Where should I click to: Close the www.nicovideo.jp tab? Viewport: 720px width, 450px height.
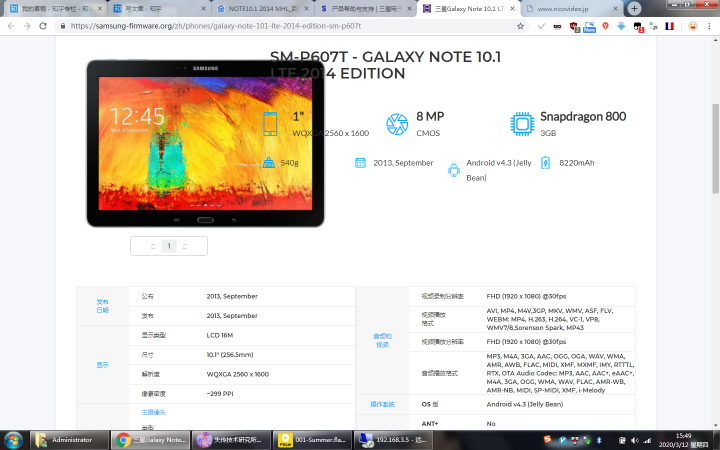pos(616,9)
